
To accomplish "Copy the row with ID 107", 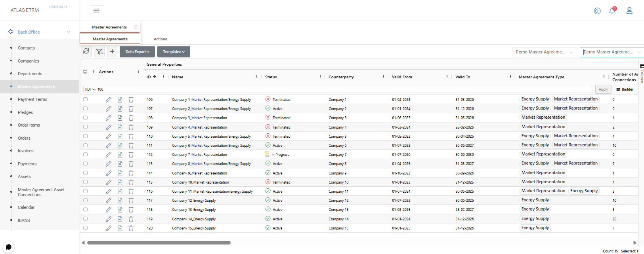I will pos(120,109).
